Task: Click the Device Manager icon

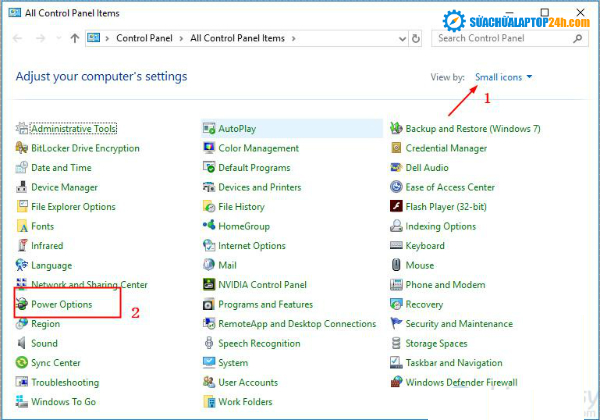Action: pos(23,187)
